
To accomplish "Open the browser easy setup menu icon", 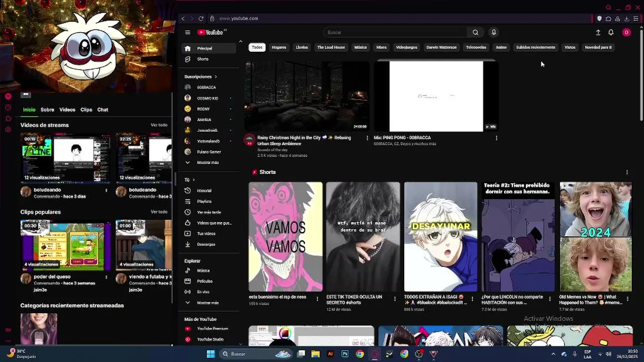I will point(635,19).
